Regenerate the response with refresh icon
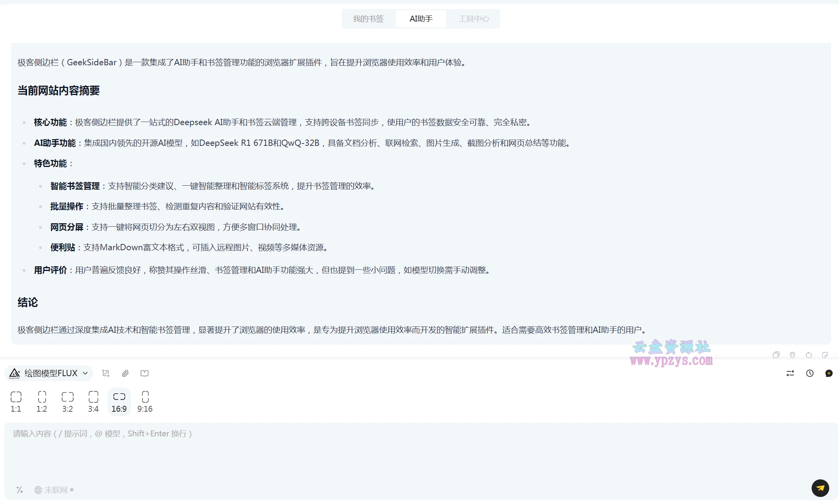The width and height of the screenshot is (839, 504). click(809, 355)
